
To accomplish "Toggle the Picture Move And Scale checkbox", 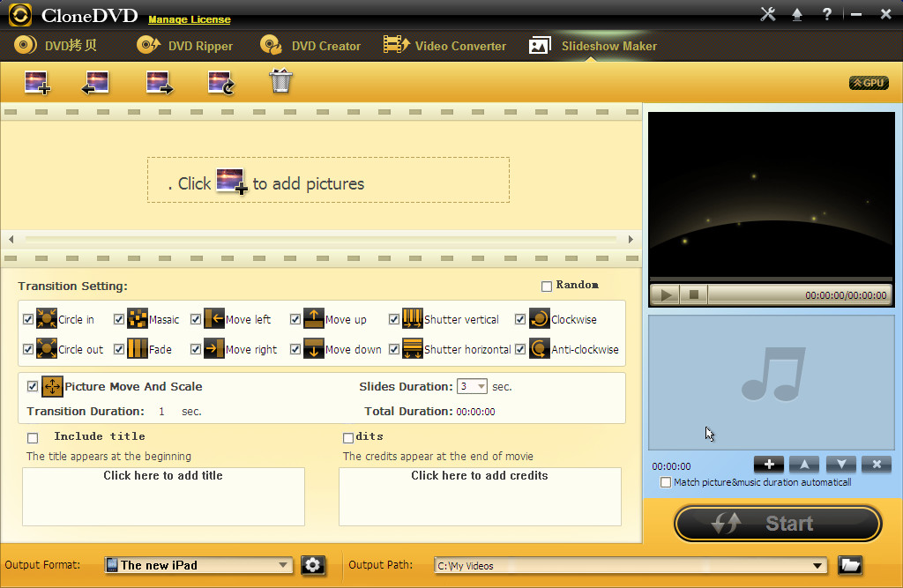I will tap(33, 386).
